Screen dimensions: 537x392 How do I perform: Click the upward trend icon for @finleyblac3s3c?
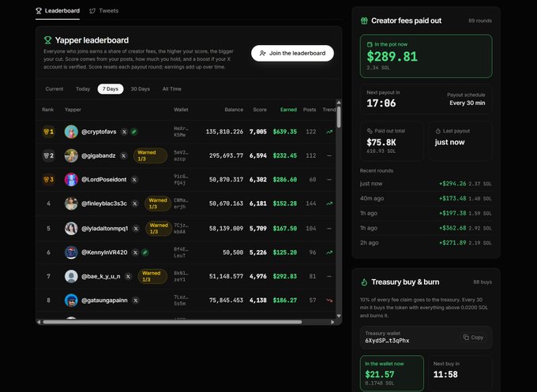click(x=329, y=203)
